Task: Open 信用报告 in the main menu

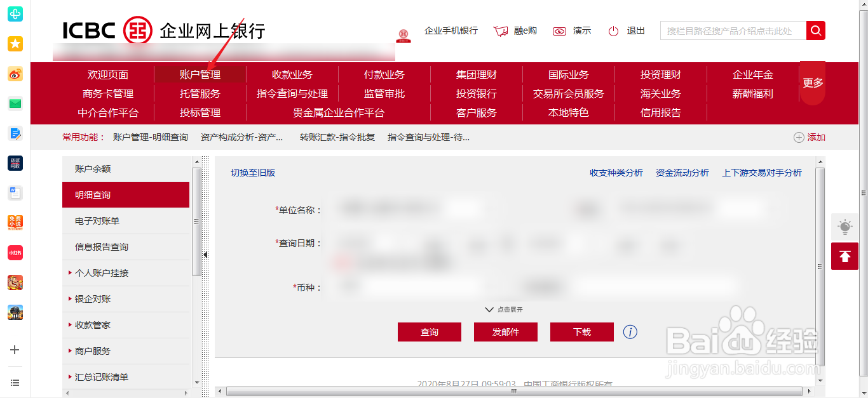Action: tap(661, 112)
